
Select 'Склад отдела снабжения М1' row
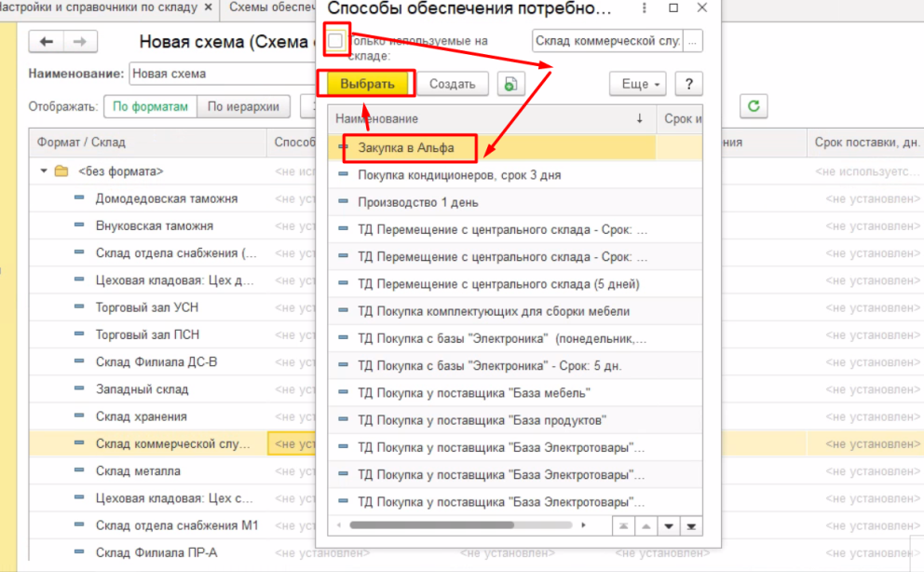tap(177, 525)
